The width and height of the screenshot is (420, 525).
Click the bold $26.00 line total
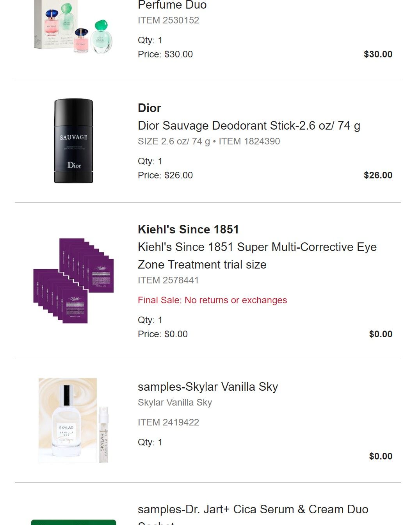click(378, 175)
